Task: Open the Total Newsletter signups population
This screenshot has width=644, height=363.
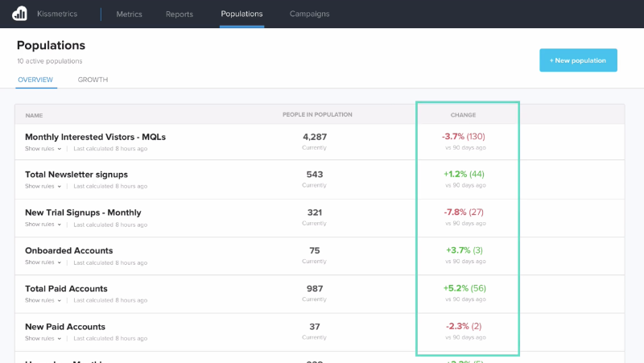Action: pyautogui.click(x=76, y=175)
